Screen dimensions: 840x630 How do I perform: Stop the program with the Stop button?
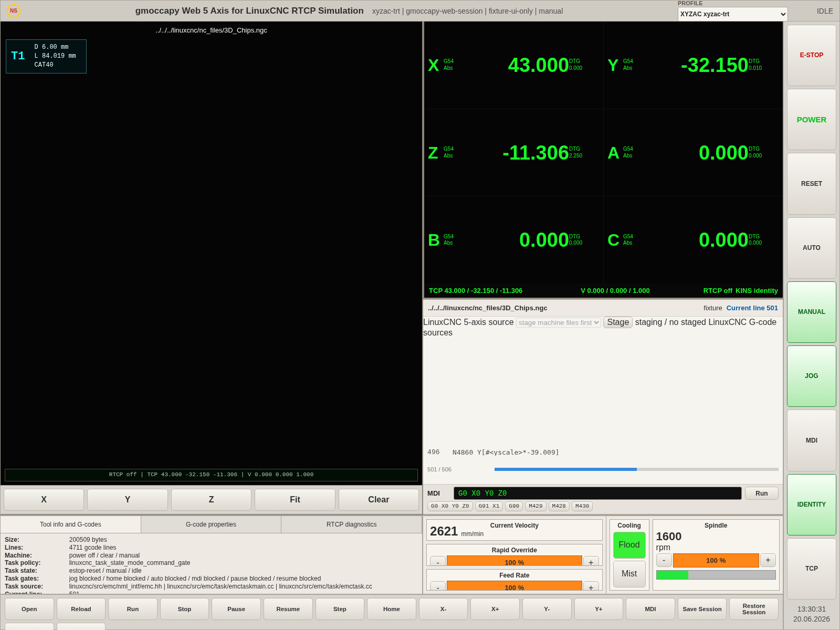184,609
